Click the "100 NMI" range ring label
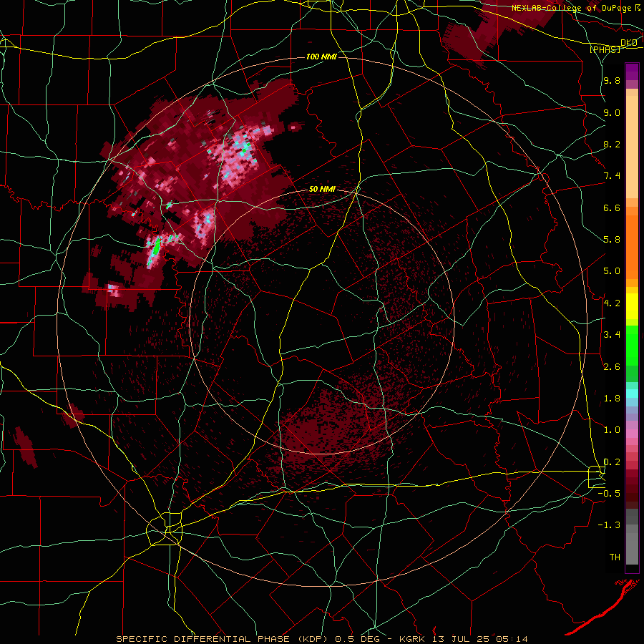Screen dimensions: 644x644 click(x=321, y=57)
